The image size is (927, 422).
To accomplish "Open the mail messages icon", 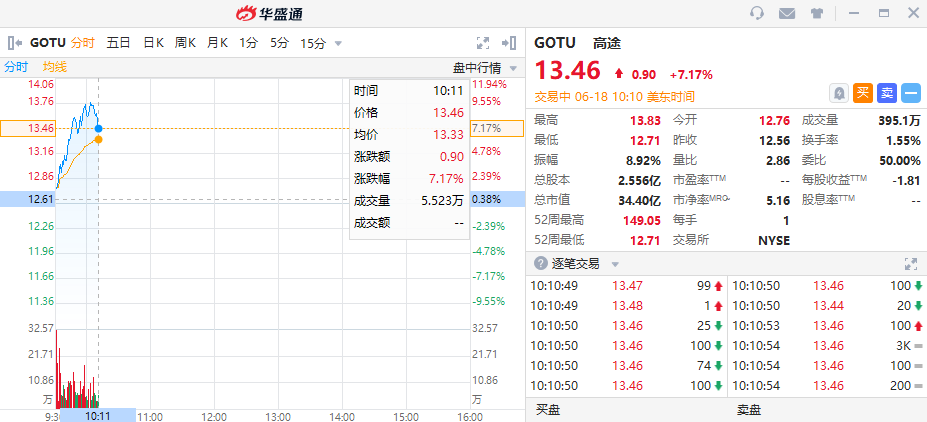I will pos(787,13).
